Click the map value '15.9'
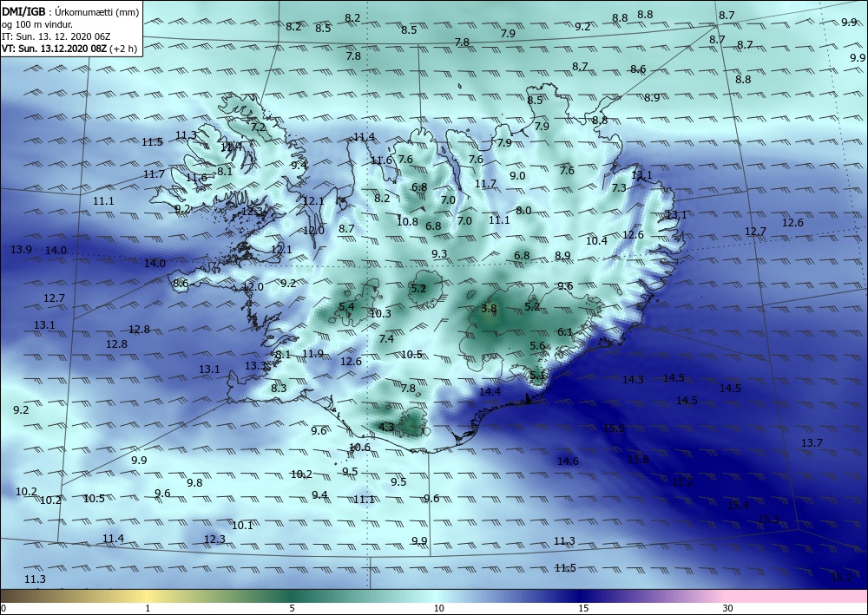868x615 pixels. 614,428
